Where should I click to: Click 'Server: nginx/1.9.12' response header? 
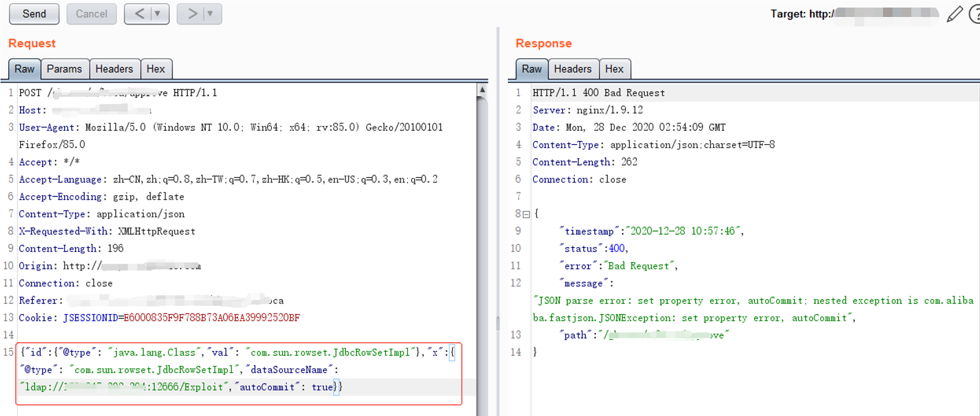588,110
